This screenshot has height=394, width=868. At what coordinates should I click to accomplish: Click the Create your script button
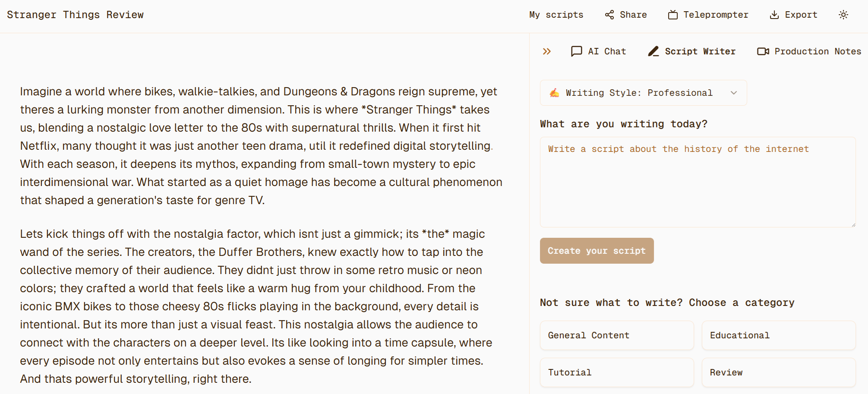click(597, 251)
